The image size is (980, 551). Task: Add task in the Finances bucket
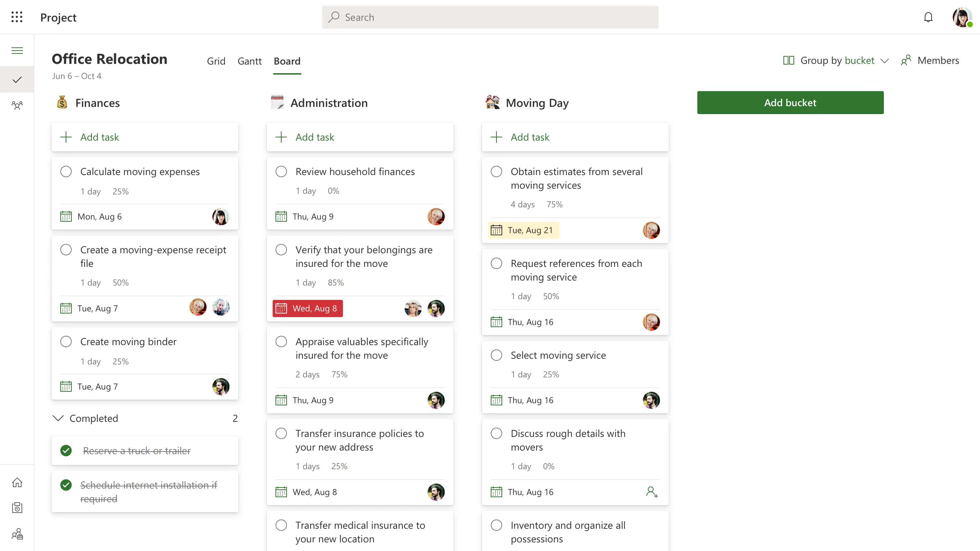[x=145, y=137]
